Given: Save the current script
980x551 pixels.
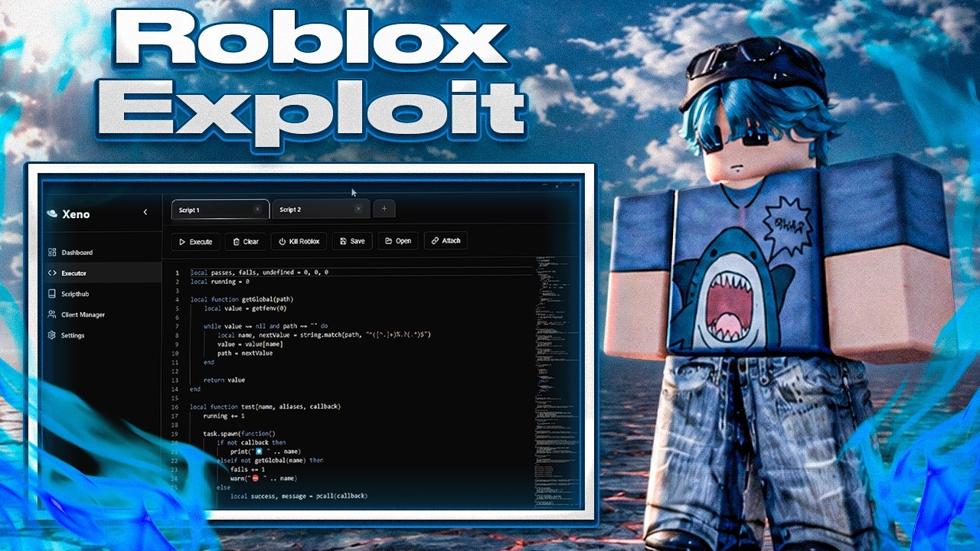Looking at the screenshot, I should [352, 241].
